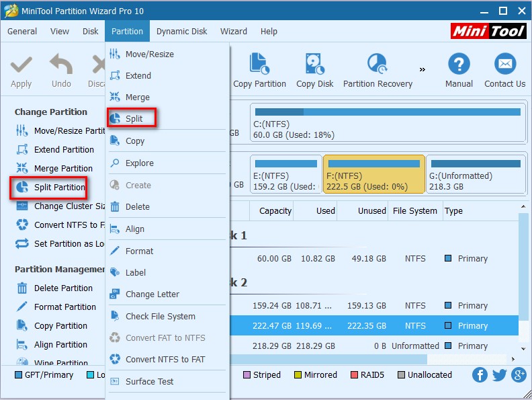
Task: Click the Copy Partition sidebar icon
Action: click(x=22, y=325)
